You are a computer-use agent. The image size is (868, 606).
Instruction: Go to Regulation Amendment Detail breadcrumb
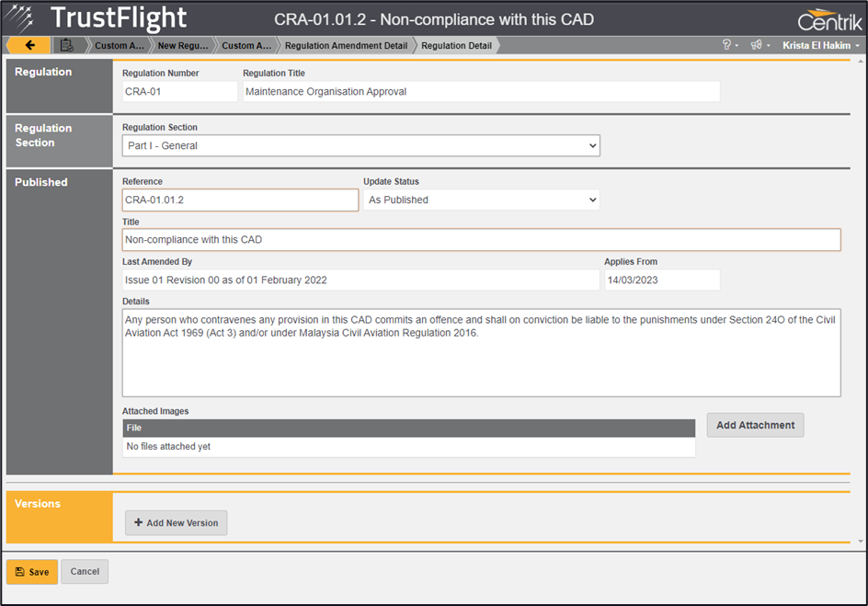(x=346, y=45)
